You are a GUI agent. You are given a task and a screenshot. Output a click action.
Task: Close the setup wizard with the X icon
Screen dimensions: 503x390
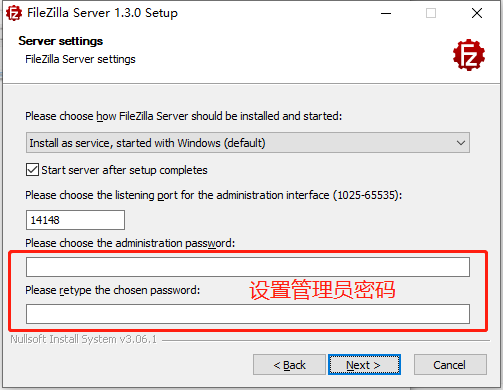pyautogui.click(x=477, y=13)
